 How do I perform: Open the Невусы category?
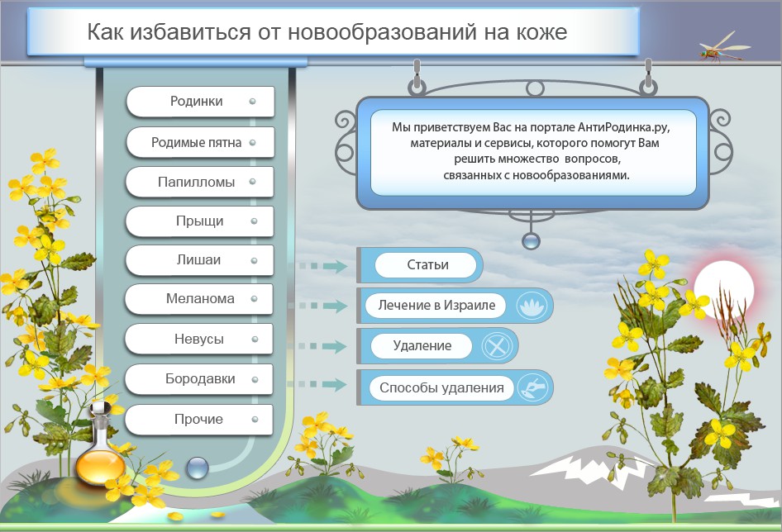pos(199,339)
